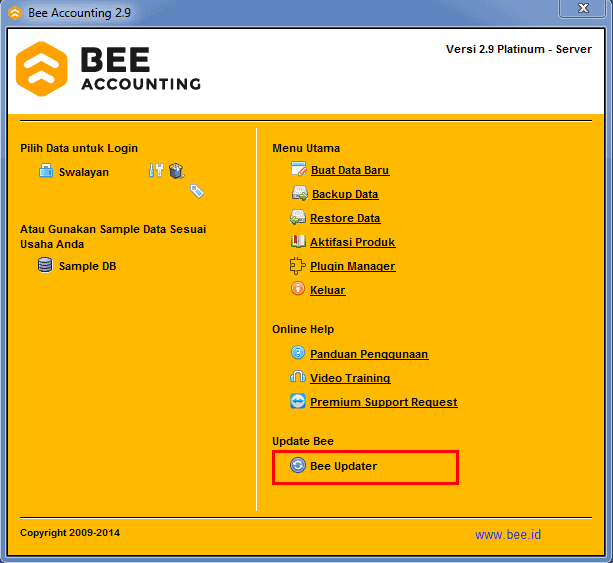Image resolution: width=613 pixels, height=563 pixels.
Task: Click the Restore Data drive icon
Action: click(x=298, y=217)
